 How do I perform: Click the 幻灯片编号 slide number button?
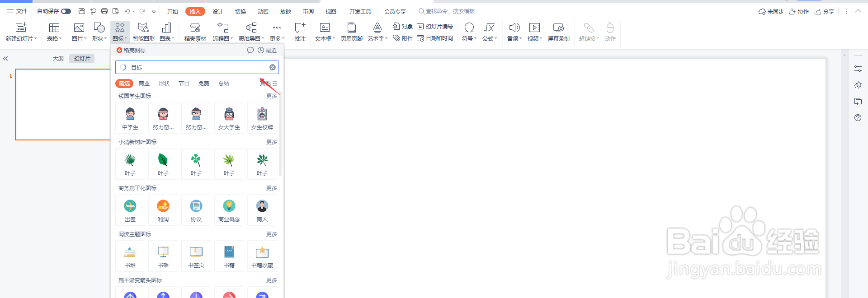[435, 27]
